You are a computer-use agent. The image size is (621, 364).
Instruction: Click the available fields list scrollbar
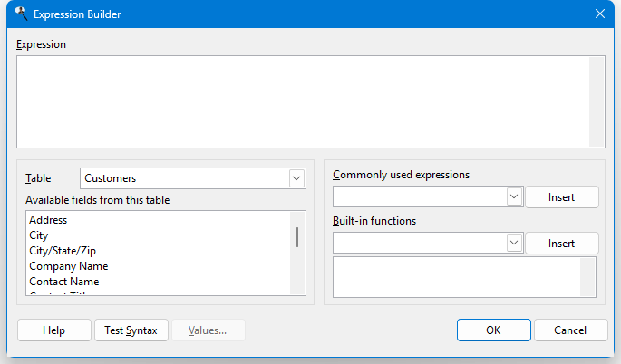click(x=297, y=238)
